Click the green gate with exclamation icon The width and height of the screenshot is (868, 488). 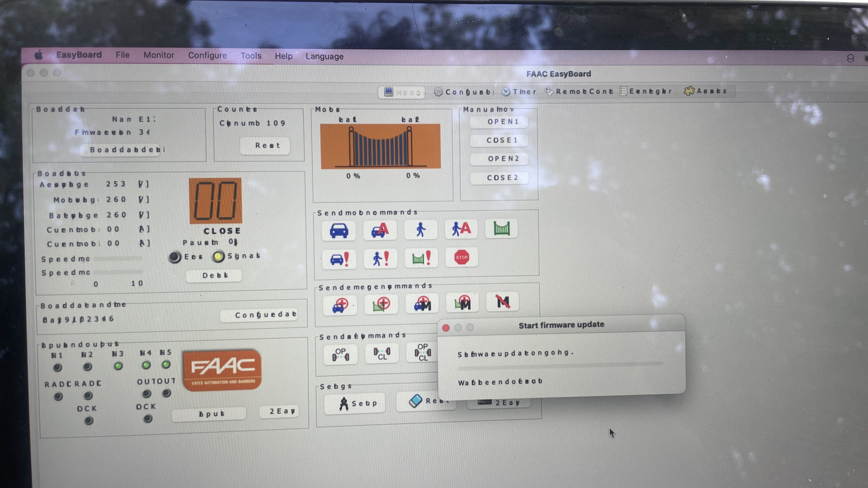point(421,258)
